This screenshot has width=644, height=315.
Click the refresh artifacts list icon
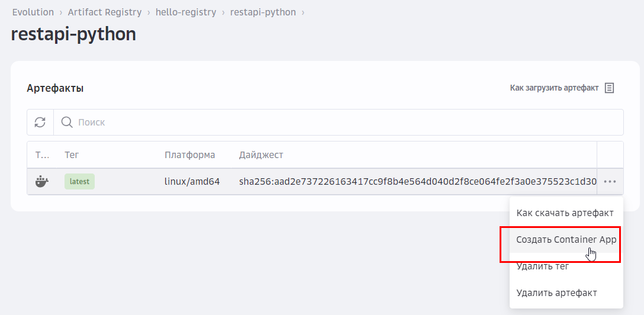pyautogui.click(x=40, y=122)
